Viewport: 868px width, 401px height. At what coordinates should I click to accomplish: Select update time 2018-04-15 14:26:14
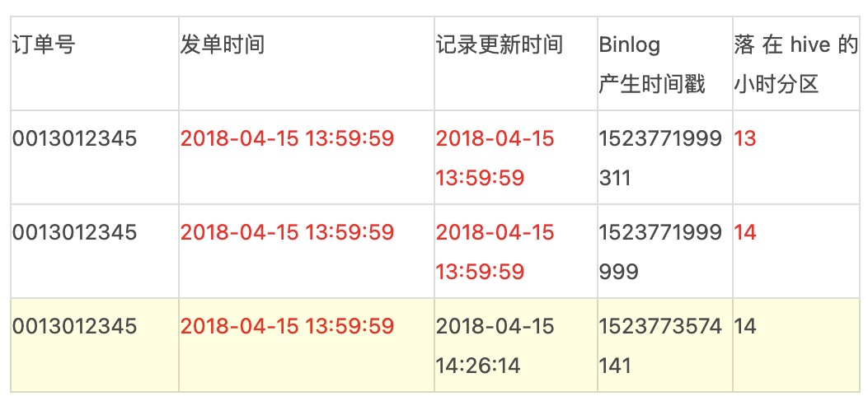pos(495,346)
